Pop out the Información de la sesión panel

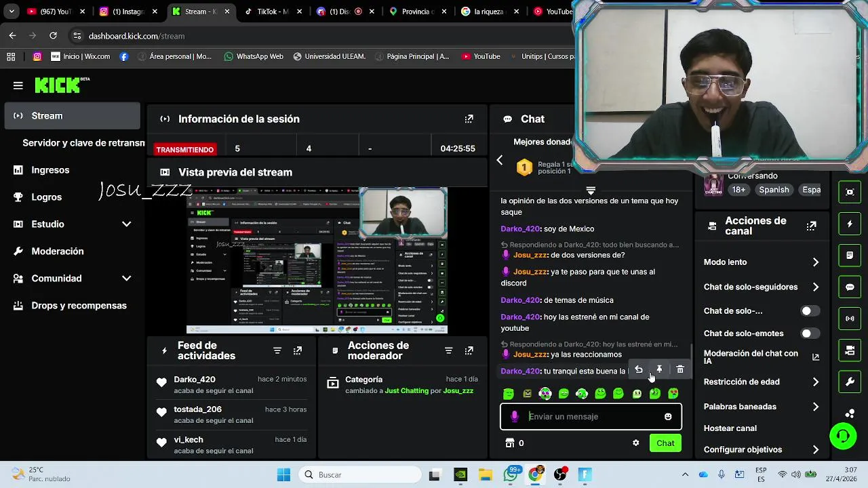point(469,119)
